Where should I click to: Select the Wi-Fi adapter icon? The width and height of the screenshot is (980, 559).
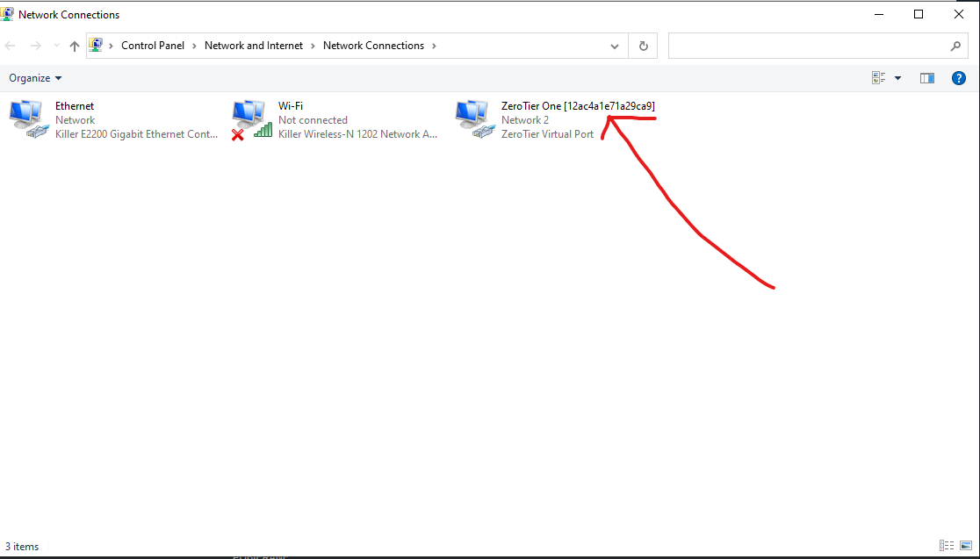click(252, 119)
